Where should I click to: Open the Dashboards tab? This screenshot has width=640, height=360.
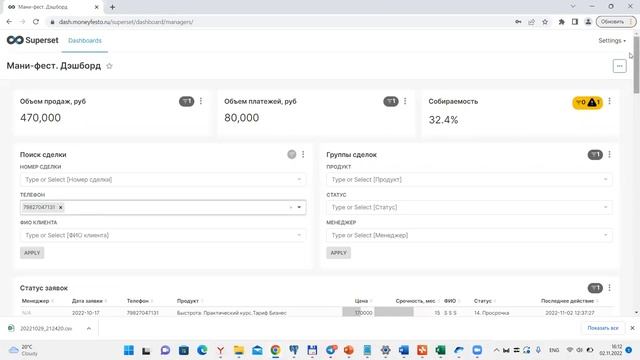[85, 40]
